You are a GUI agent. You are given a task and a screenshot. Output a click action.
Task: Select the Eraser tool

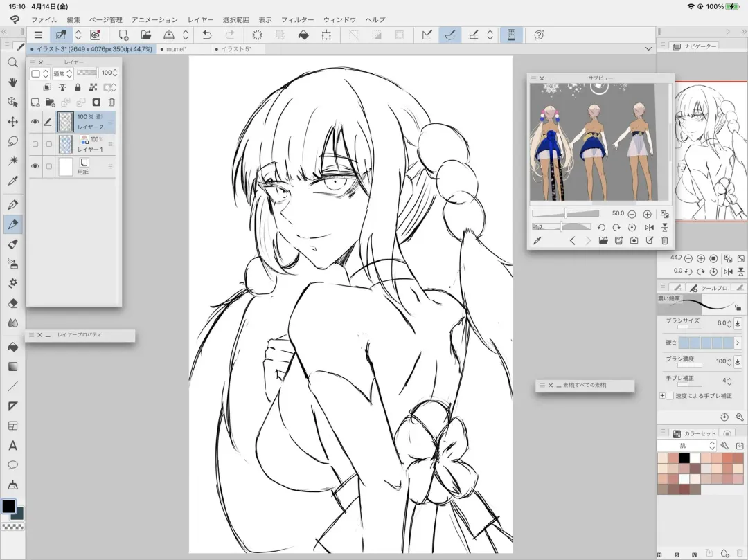12,302
